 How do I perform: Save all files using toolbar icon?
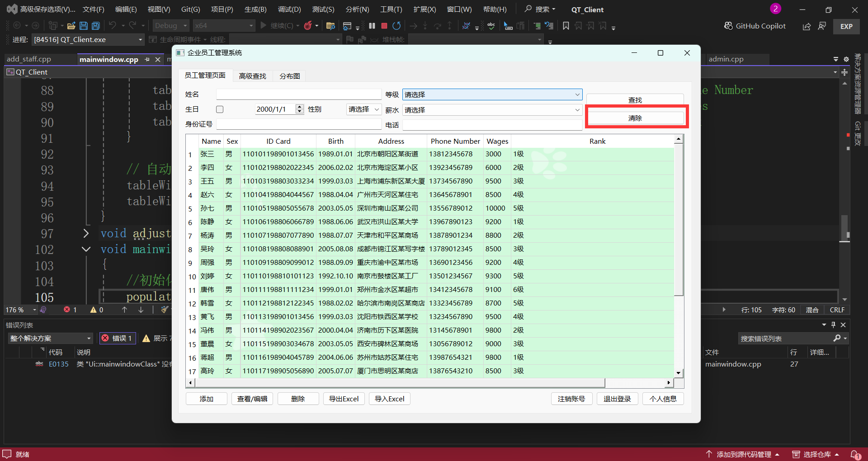pos(95,26)
